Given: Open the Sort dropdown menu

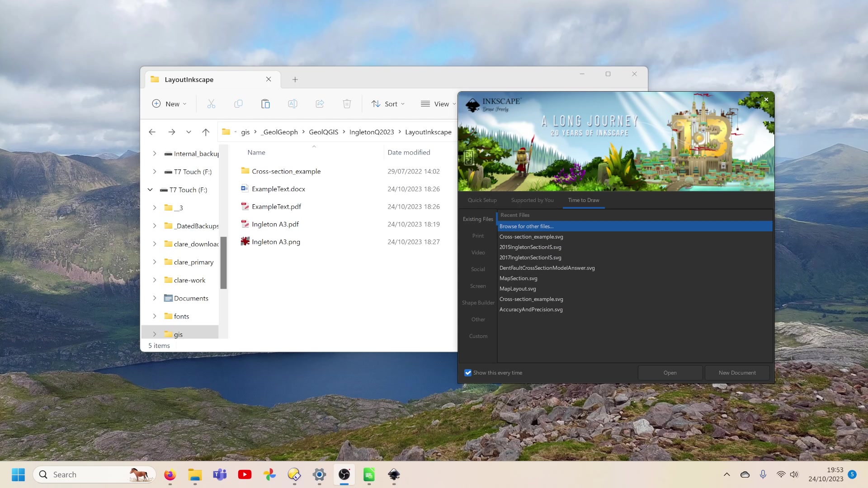Looking at the screenshot, I should (x=388, y=104).
